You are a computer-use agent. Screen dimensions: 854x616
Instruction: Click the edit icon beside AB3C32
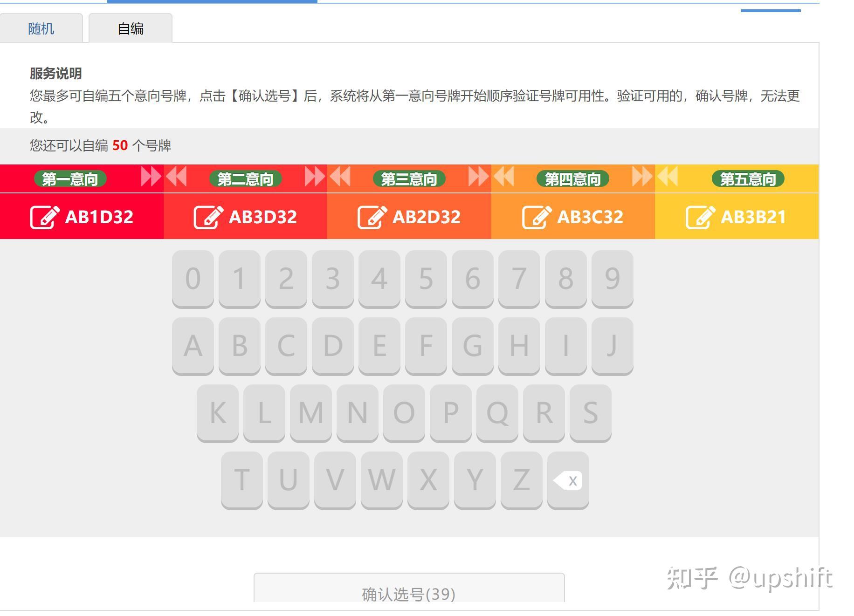(x=537, y=217)
